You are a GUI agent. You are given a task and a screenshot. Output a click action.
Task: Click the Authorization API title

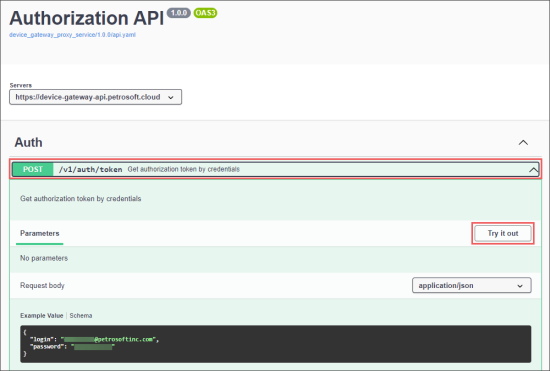click(87, 18)
